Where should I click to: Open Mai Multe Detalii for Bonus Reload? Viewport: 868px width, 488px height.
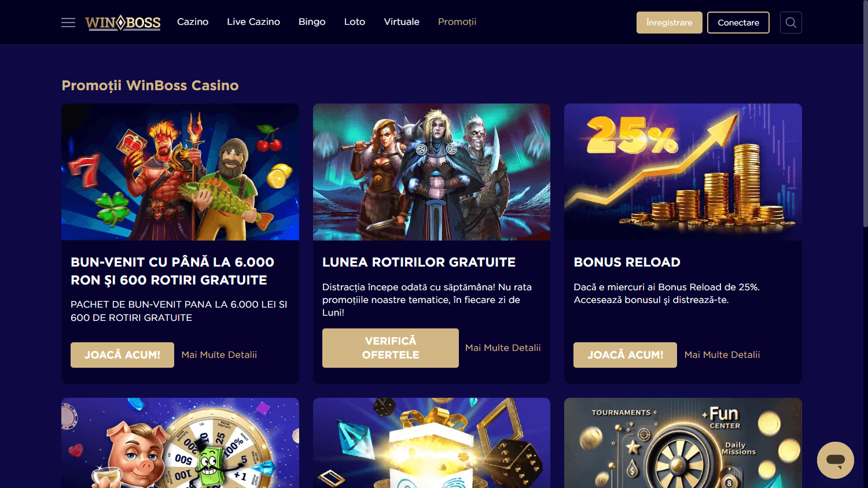pyautogui.click(x=722, y=355)
